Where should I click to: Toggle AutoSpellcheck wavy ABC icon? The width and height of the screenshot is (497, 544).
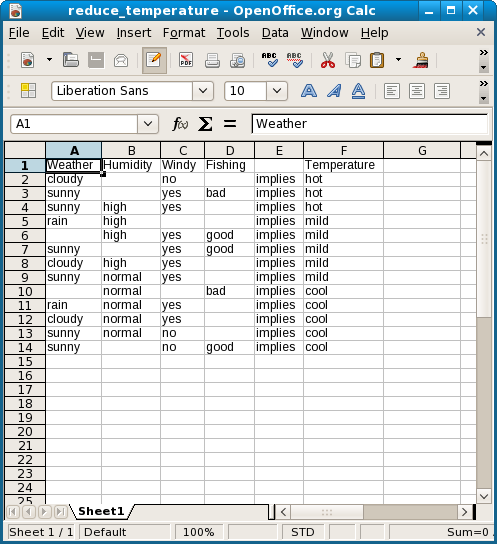[294, 60]
